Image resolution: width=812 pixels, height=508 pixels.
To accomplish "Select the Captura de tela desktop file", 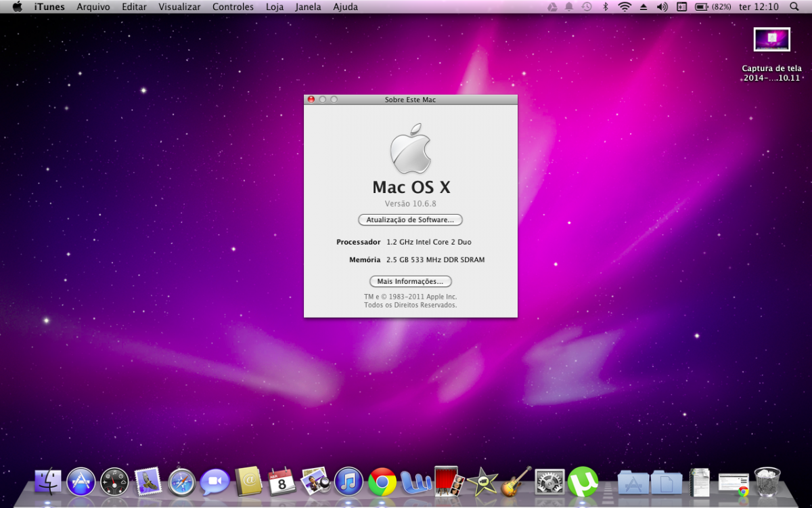I will [x=771, y=40].
